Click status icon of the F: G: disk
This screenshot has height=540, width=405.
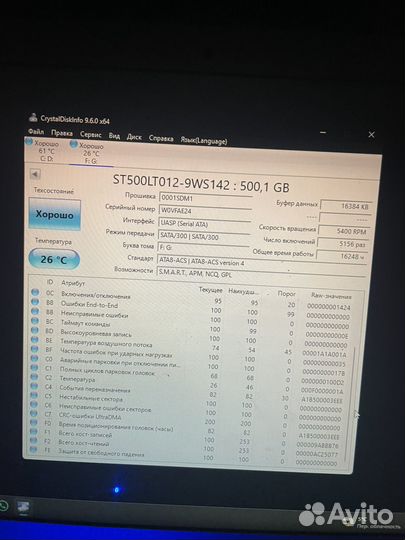pos(74,144)
